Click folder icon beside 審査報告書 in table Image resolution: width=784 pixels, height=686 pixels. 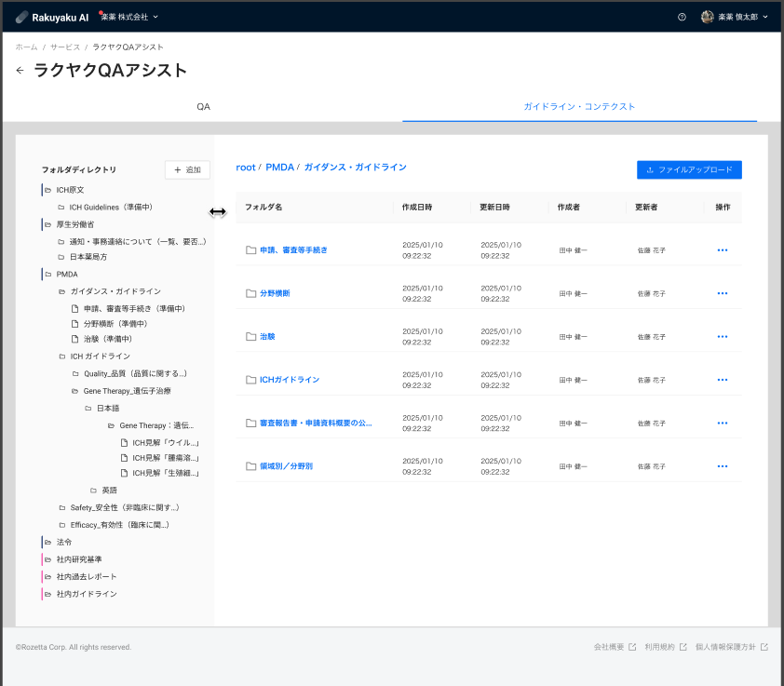pos(251,423)
